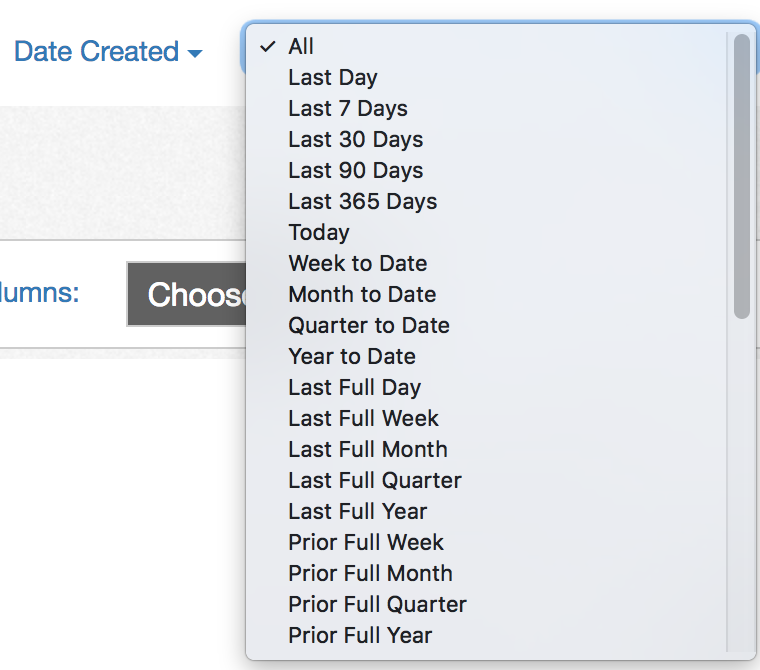The width and height of the screenshot is (760, 670).
Task: Pick Prior Full Year option
Action: coord(360,635)
